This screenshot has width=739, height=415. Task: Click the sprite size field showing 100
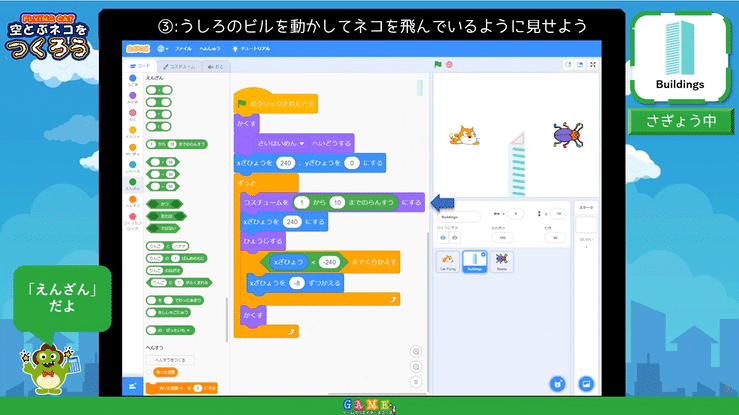(502, 238)
